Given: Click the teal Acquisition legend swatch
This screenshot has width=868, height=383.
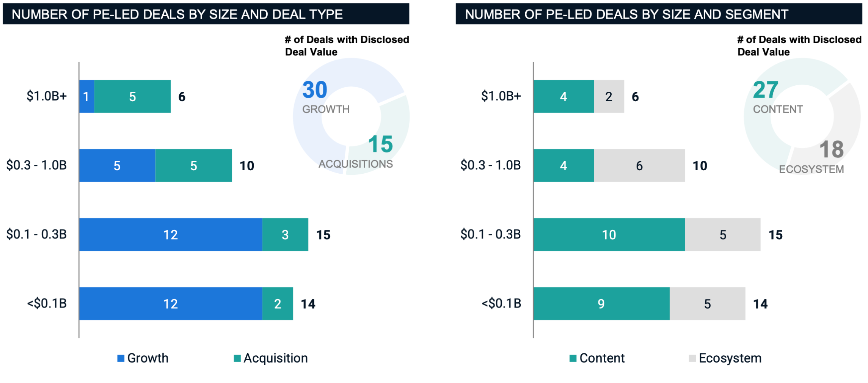Looking at the screenshot, I should (x=237, y=358).
